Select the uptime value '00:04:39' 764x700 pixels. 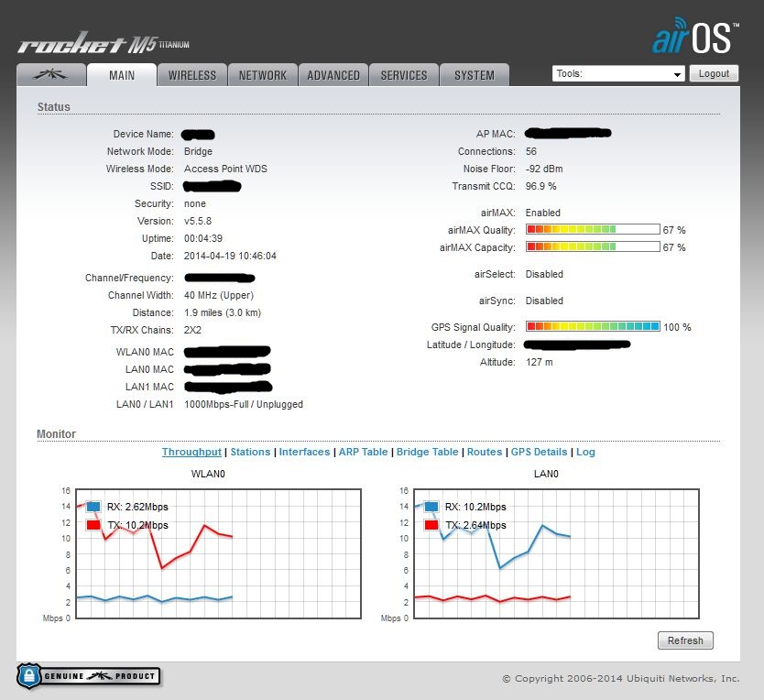[x=203, y=238]
